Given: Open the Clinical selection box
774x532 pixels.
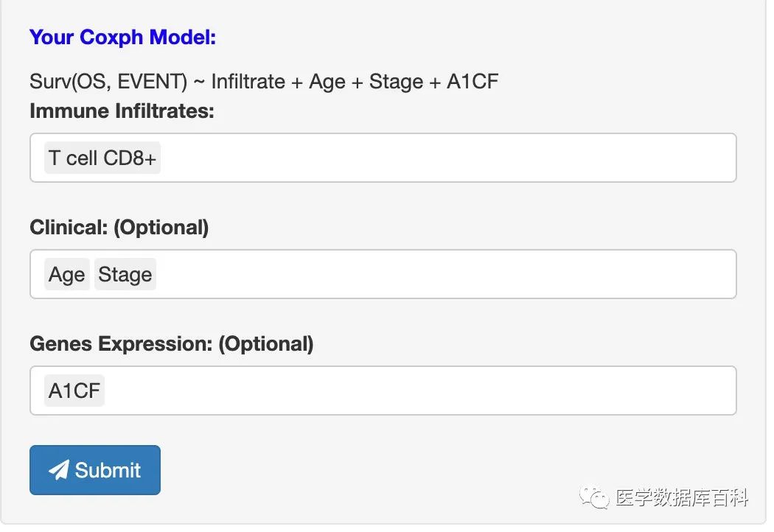Looking at the screenshot, I should coord(442,275).
